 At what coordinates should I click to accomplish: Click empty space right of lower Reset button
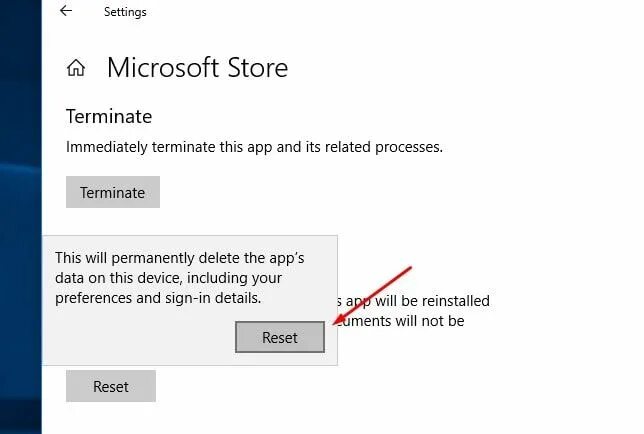(350, 386)
